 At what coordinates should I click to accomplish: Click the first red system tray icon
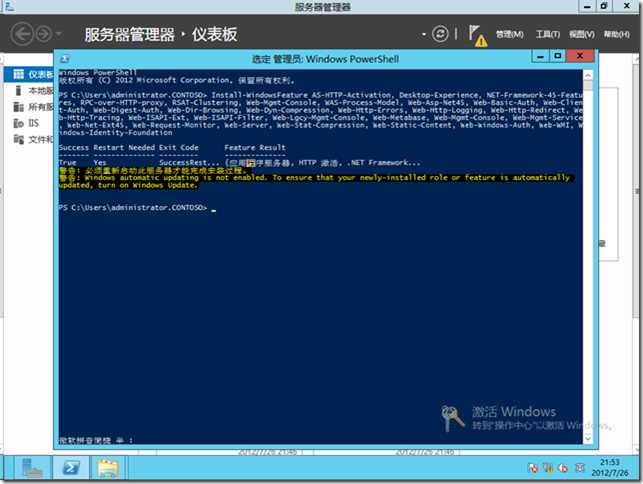[533, 468]
